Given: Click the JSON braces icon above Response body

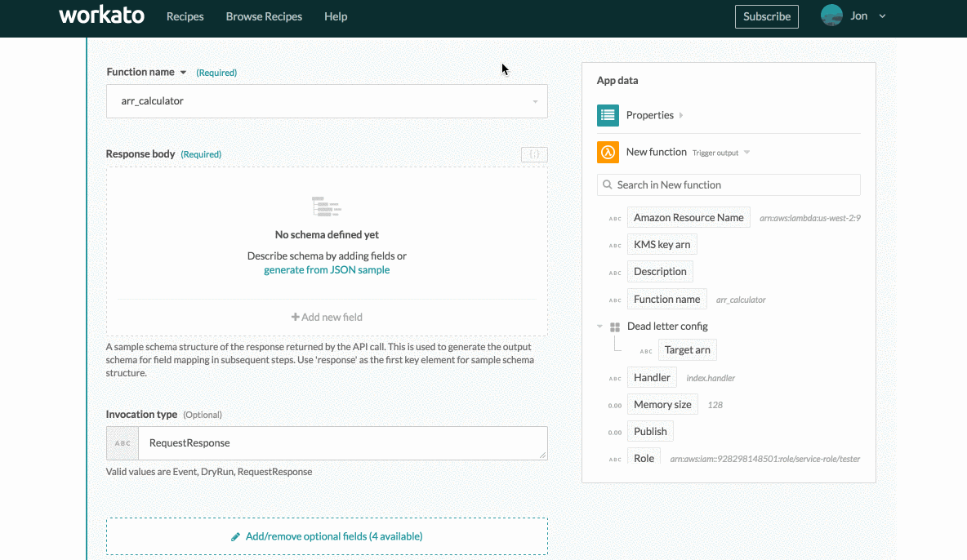Looking at the screenshot, I should [534, 154].
